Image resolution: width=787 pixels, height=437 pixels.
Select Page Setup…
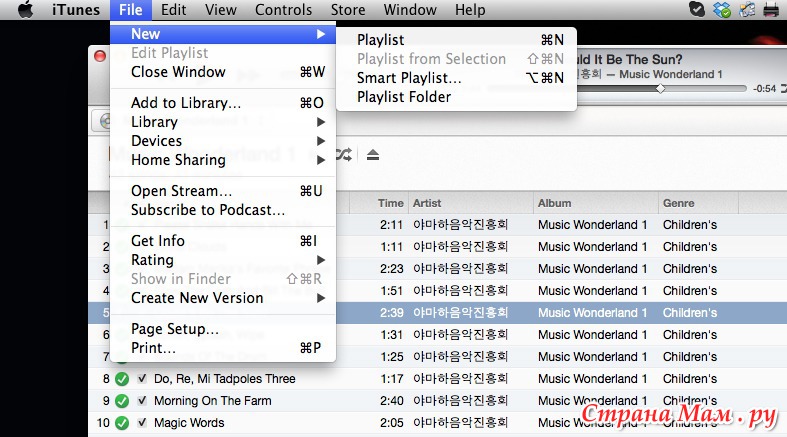[223, 329]
